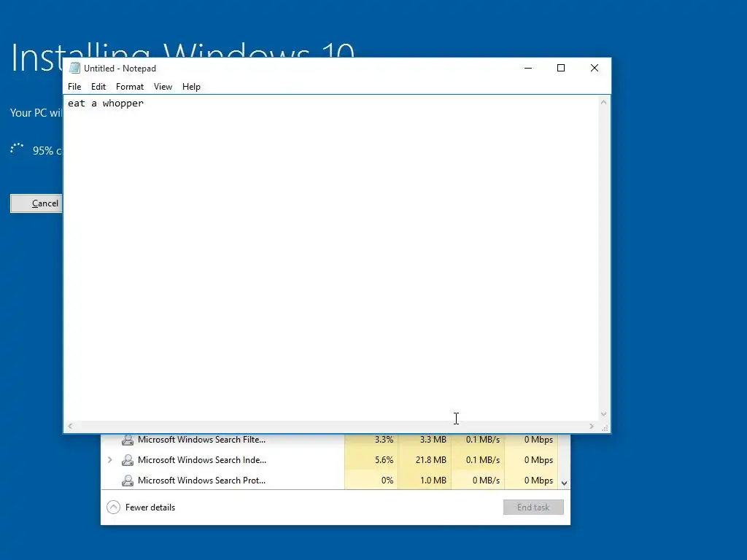
Task: Select Microsoft Windows Search Filte... process
Action: click(201, 440)
